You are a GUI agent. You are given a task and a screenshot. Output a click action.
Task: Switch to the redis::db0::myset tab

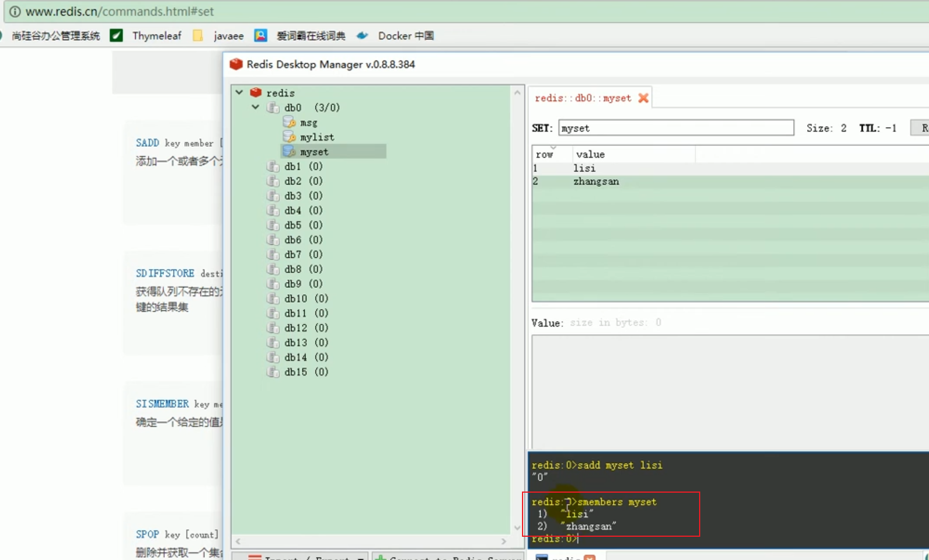click(582, 97)
